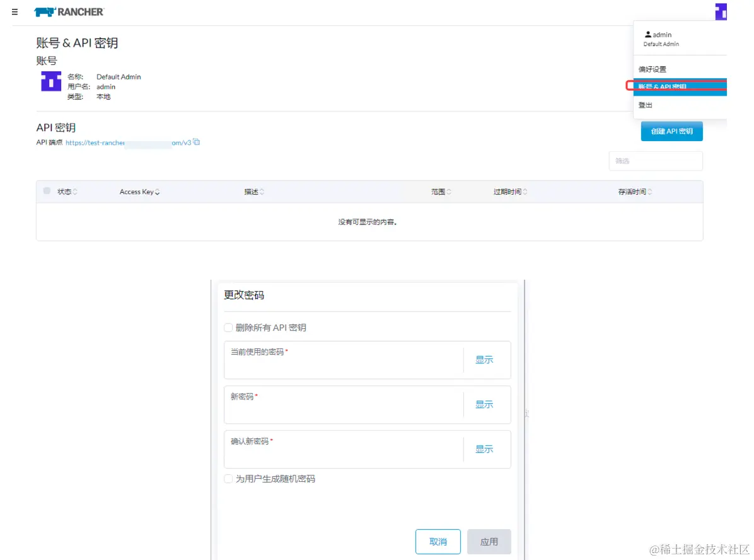Screen dimensions: 754x560
Task: Click 应用 to apply password change
Action: [x=489, y=542]
